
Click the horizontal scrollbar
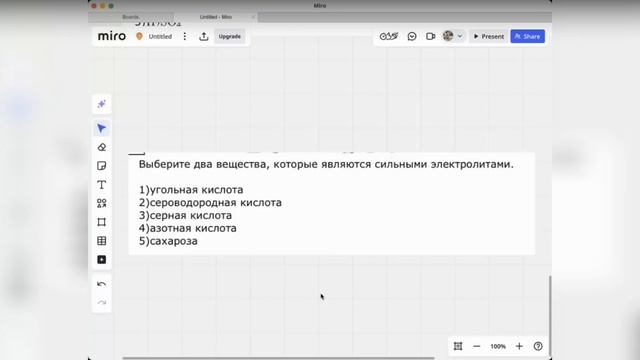point(278,358)
